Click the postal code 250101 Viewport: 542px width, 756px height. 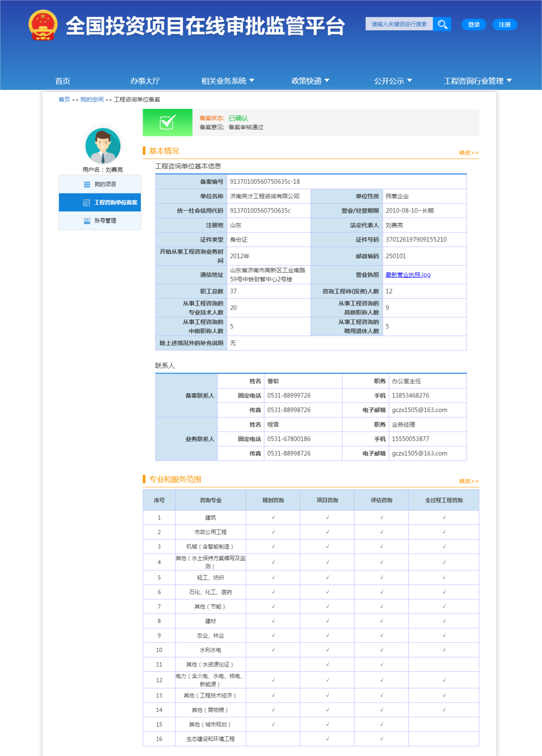(x=396, y=256)
